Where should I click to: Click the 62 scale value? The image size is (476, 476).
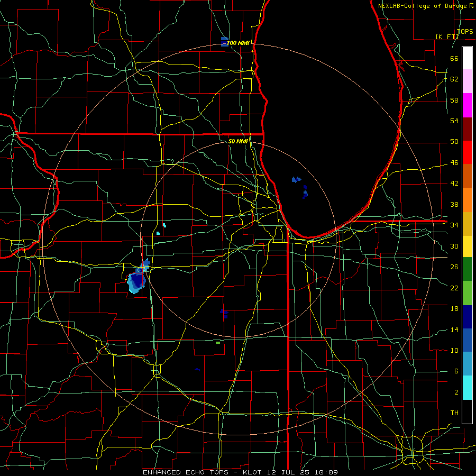pos(454,79)
